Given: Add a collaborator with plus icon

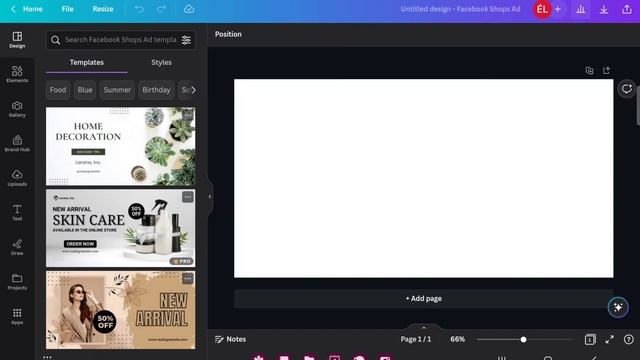Looking at the screenshot, I should (x=558, y=9).
